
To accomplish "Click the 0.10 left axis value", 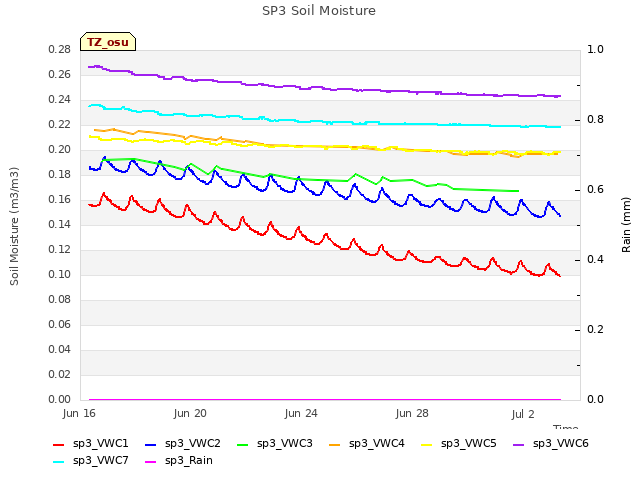I will tap(60, 275).
